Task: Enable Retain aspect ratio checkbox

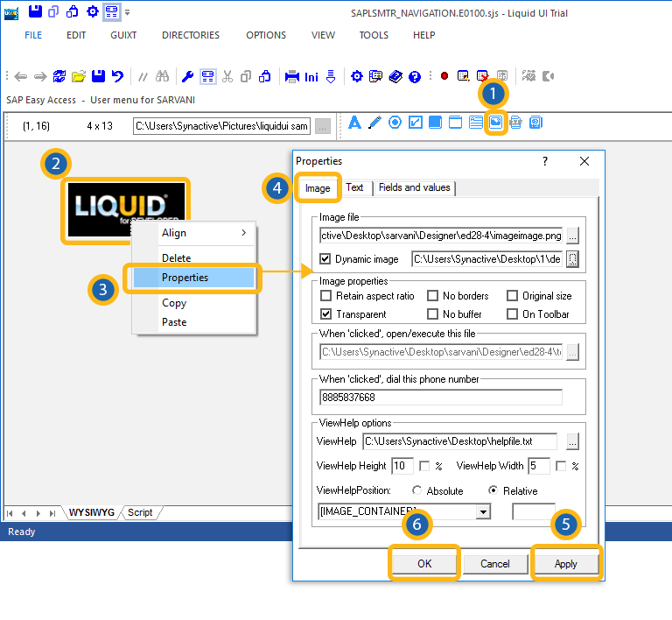Action: (x=326, y=296)
